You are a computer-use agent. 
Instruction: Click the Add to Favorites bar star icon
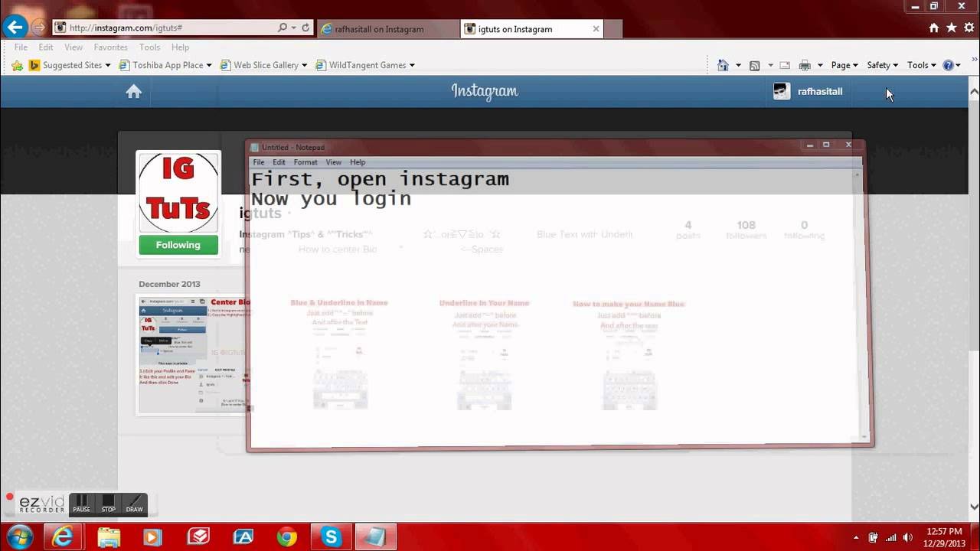17,66
